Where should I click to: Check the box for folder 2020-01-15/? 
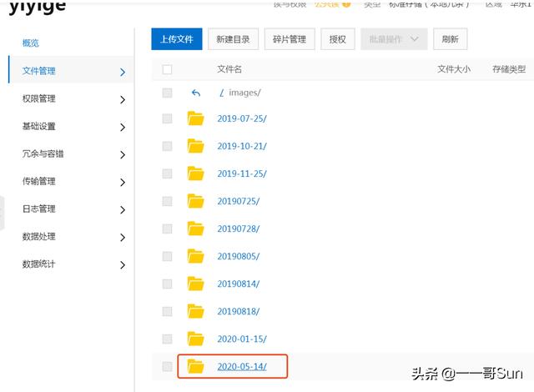[167, 339]
